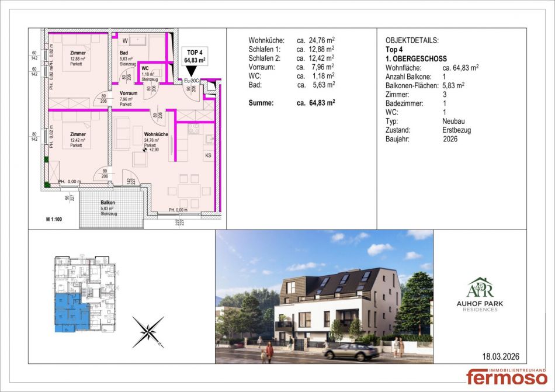Select the 'Wohnfläche: ca. 64,83 m²' detail row
The width and height of the screenshot is (555, 392).
432,68
